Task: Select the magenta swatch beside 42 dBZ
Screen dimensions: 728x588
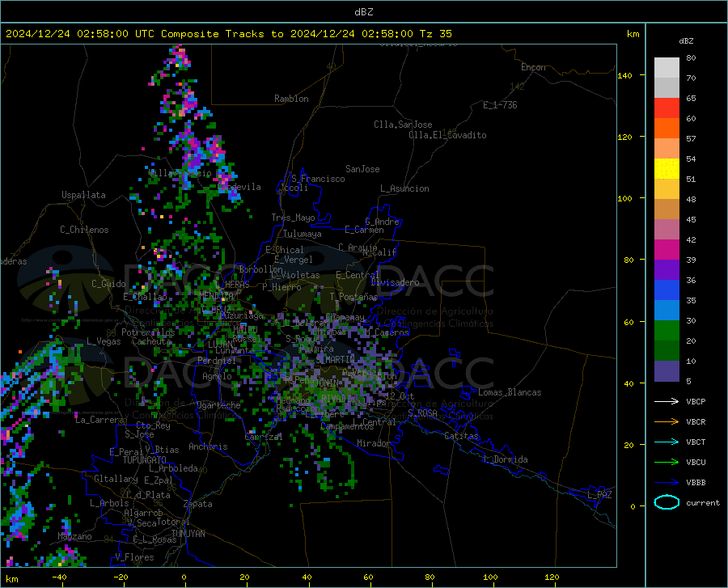Action: 667,250
